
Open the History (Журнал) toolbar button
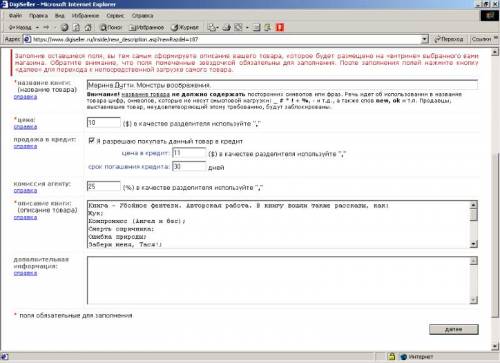click(185, 27)
